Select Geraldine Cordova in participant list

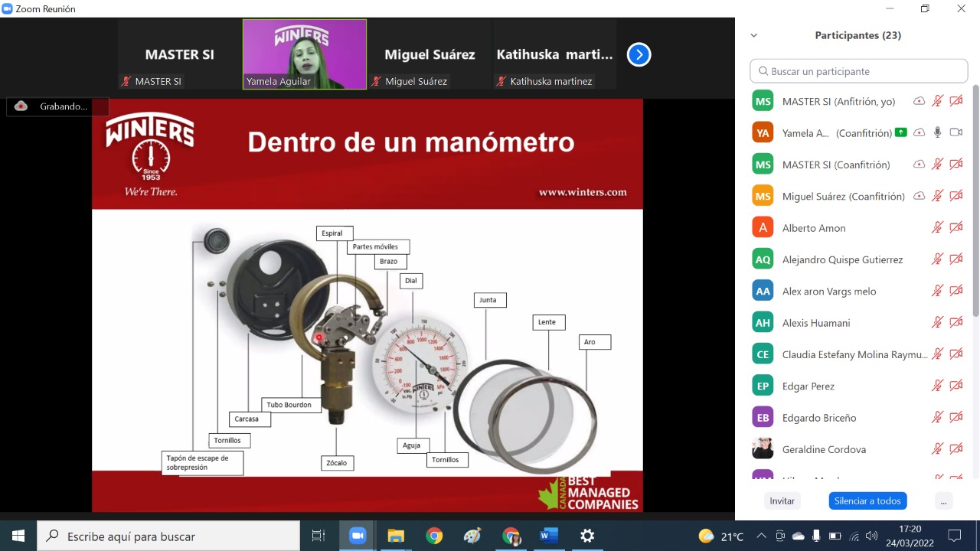click(824, 449)
